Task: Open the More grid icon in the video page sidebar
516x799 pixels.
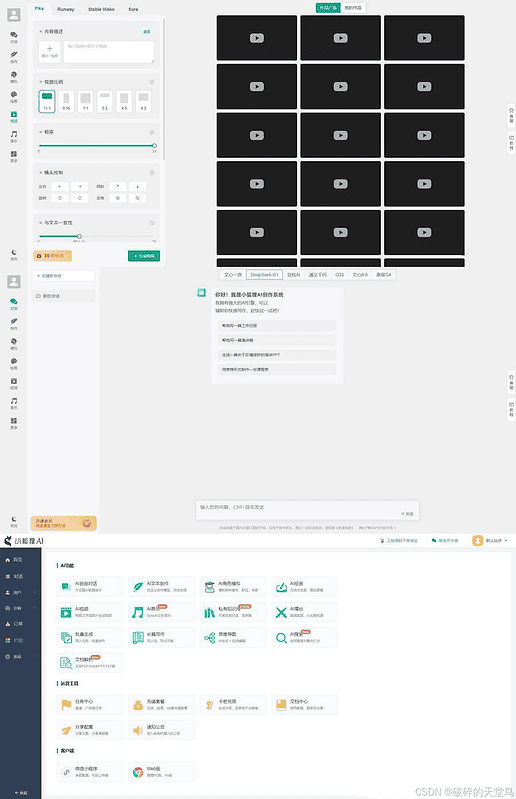Action: point(14,156)
